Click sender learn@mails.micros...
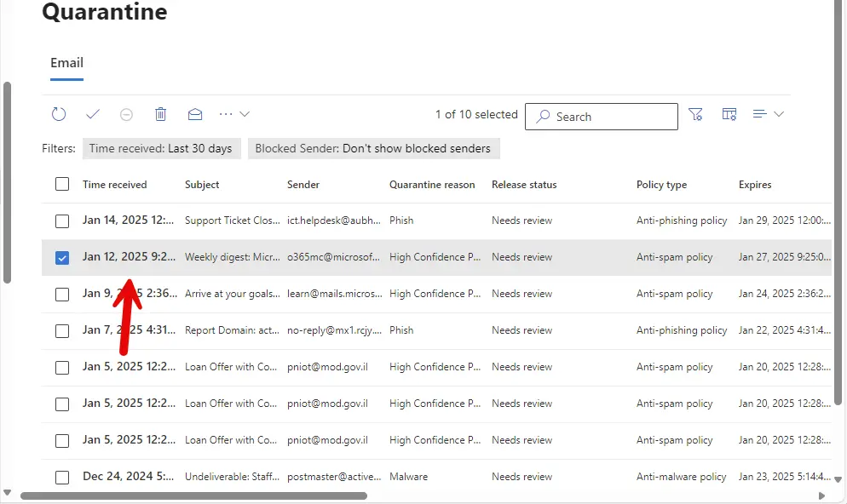 tap(334, 294)
